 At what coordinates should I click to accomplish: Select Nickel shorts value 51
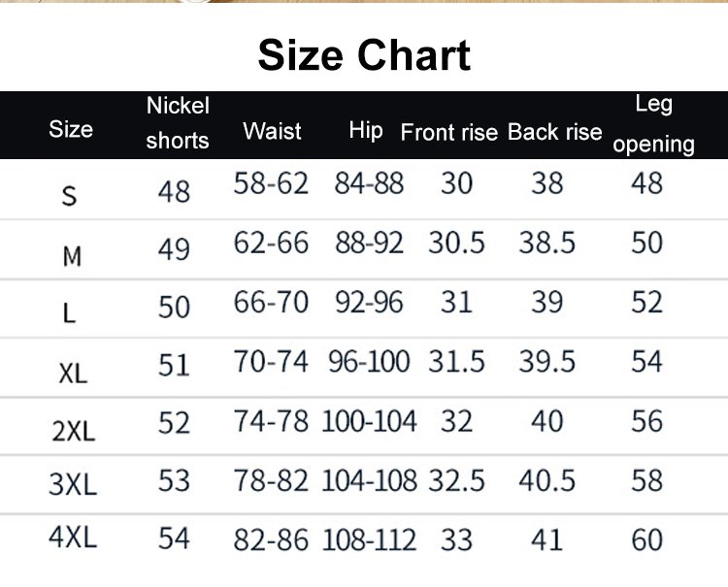point(175,365)
